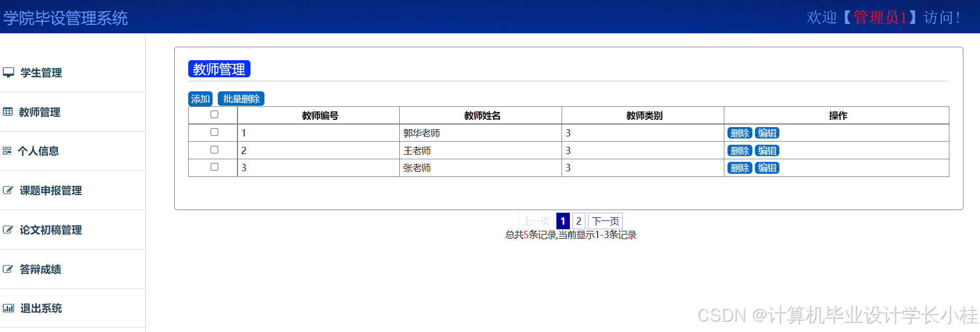Delete the 郭华老师 row
Viewport: 980px width, 332px height.
coord(740,133)
